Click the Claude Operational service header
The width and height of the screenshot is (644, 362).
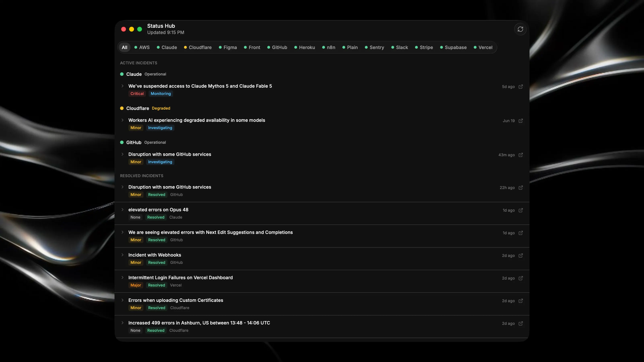point(143,74)
